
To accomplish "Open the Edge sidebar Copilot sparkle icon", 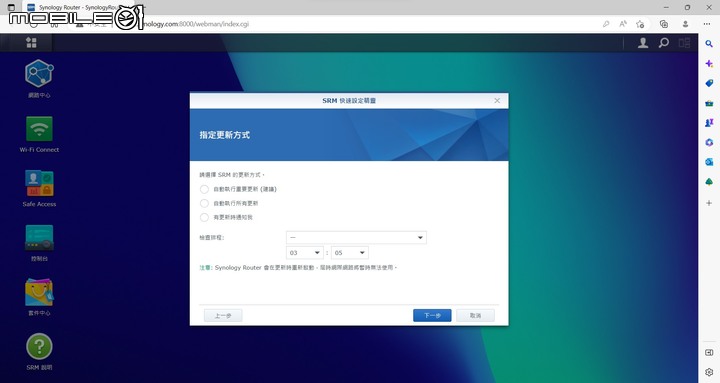I will tap(709, 64).
